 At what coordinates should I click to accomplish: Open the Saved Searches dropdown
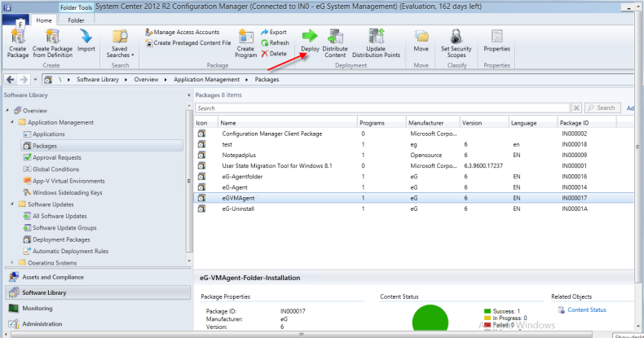pos(120,43)
